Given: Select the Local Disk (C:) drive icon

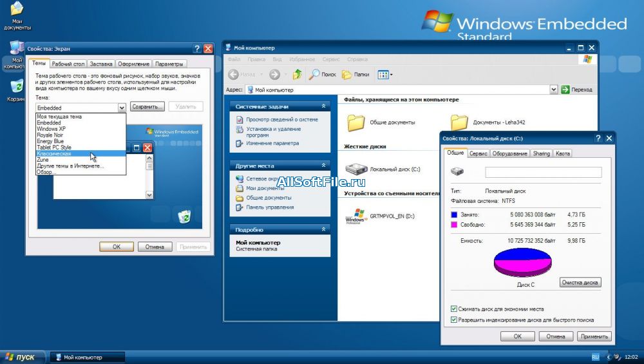Looking at the screenshot, I should pos(356,169).
